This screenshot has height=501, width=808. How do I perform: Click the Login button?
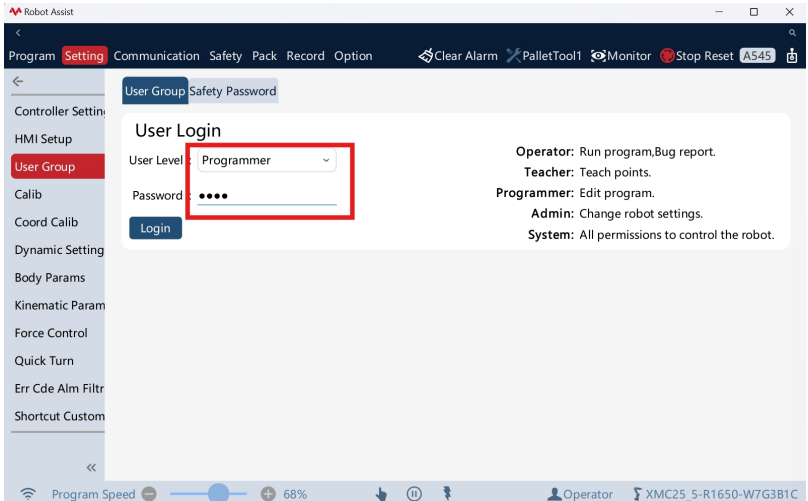click(x=155, y=228)
